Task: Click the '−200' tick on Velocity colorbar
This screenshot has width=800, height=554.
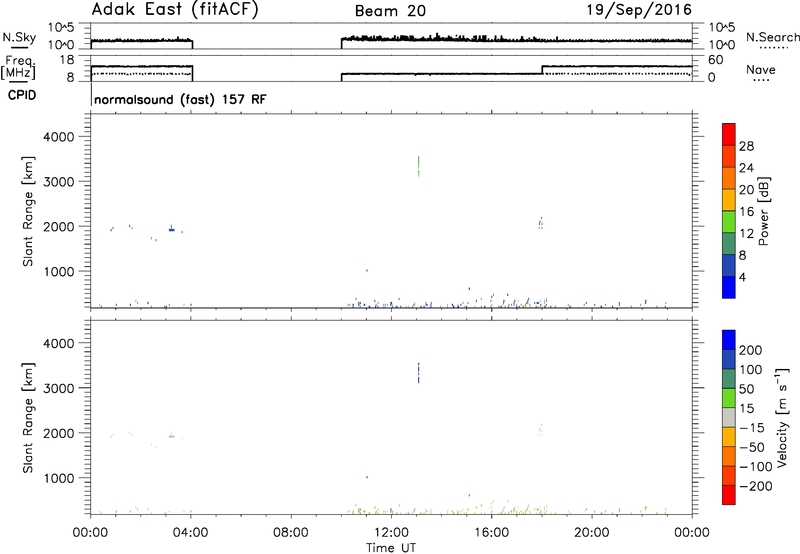Action: 756,486
